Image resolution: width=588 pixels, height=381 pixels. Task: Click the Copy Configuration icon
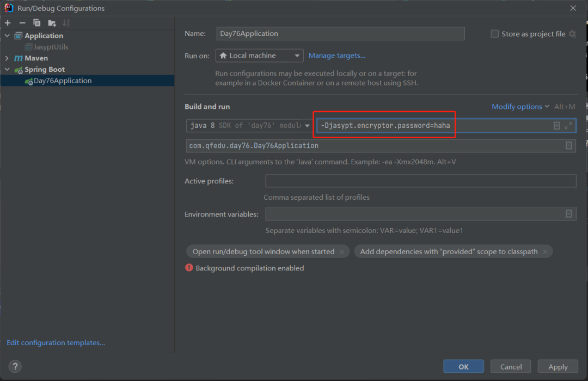point(37,23)
